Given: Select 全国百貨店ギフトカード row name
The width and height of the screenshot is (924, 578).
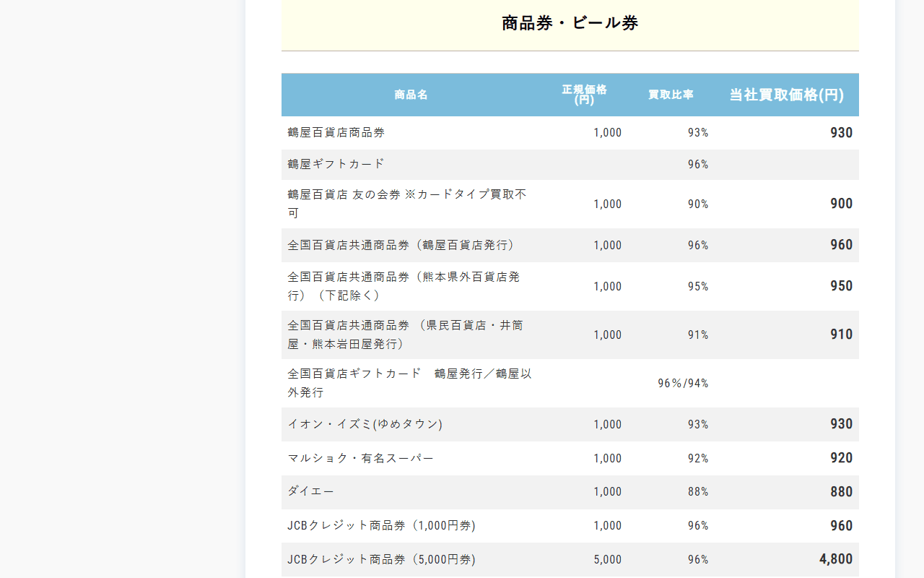Looking at the screenshot, I should (x=409, y=383).
